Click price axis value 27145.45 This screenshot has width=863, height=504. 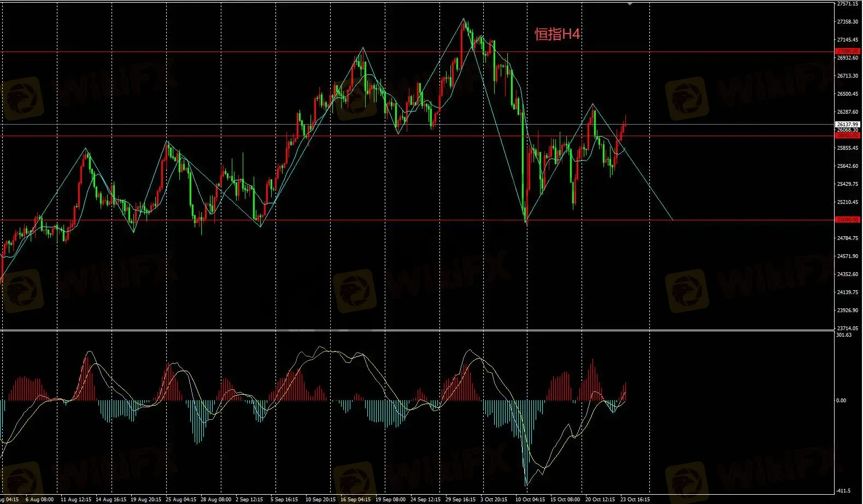coord(848,40)
